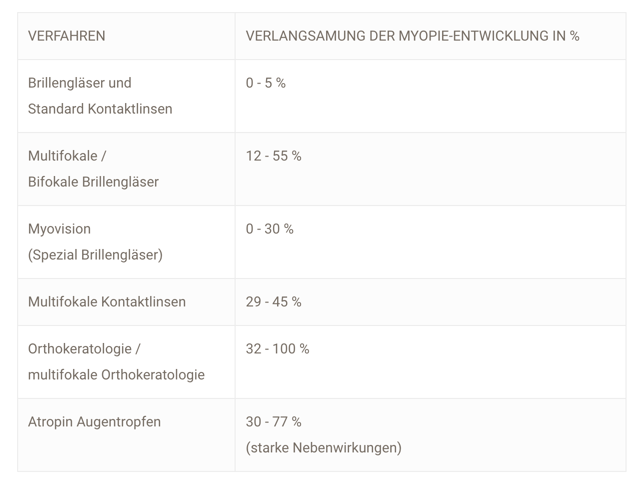Click the VERFAHREN column header
642x486 pixels.
(x=66, y=36)
